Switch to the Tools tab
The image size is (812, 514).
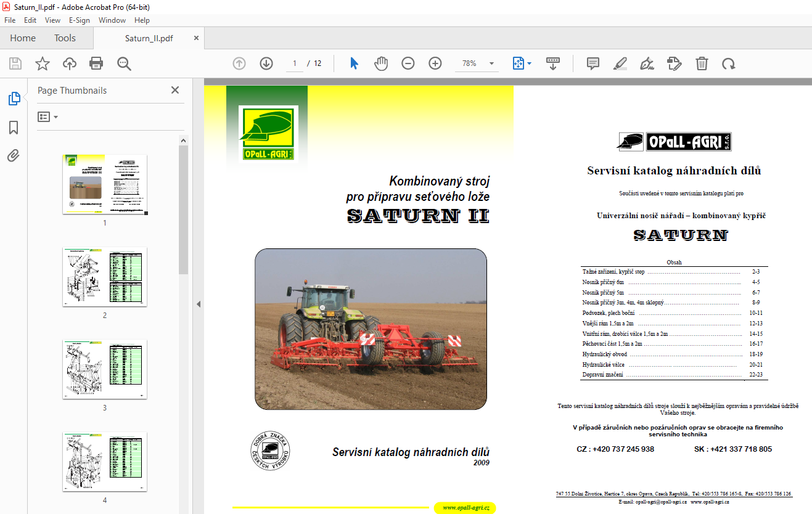(65, 38)
